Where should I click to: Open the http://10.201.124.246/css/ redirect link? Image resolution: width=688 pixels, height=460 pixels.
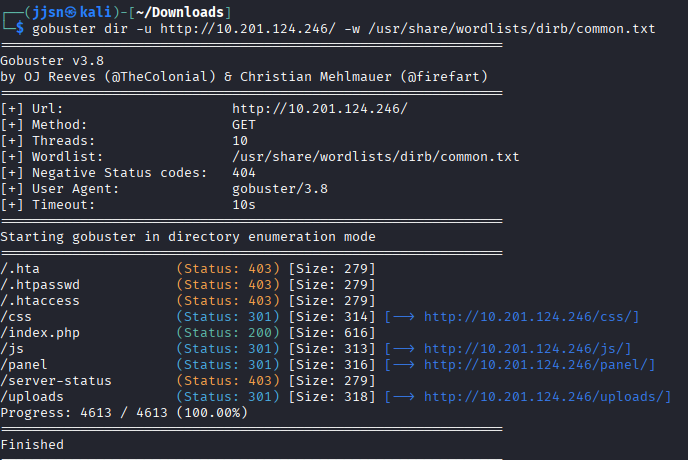(x=531, y=317)
